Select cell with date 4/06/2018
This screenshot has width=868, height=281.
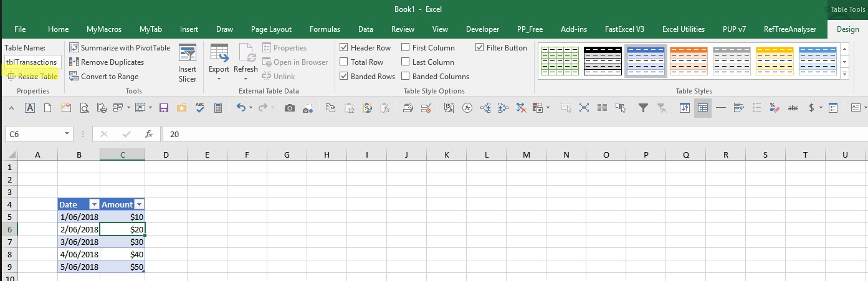coord(79,254)
